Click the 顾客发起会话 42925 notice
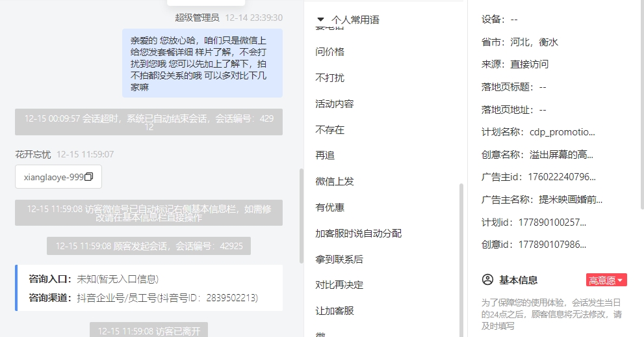 point(149,246)
